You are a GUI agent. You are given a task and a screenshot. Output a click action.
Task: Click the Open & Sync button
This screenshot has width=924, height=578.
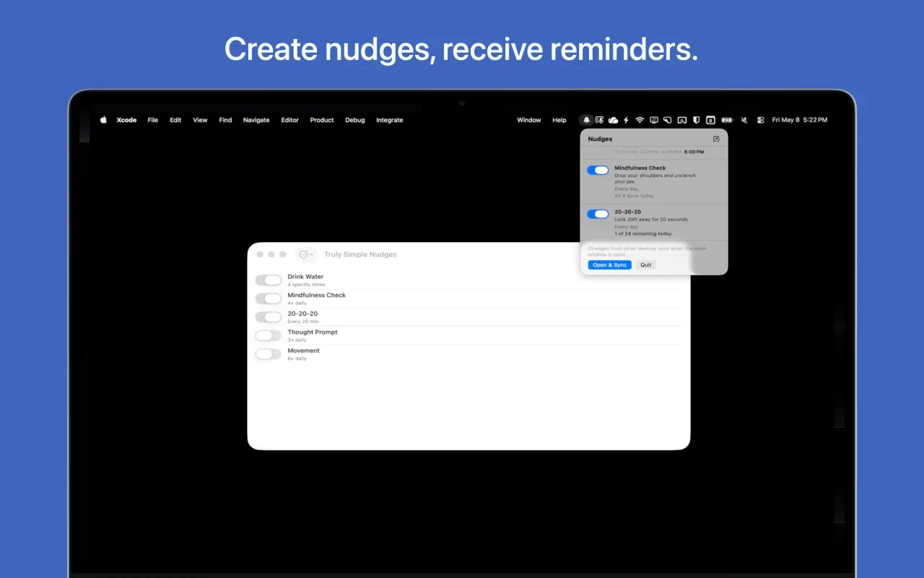click(x=610, y=265)
